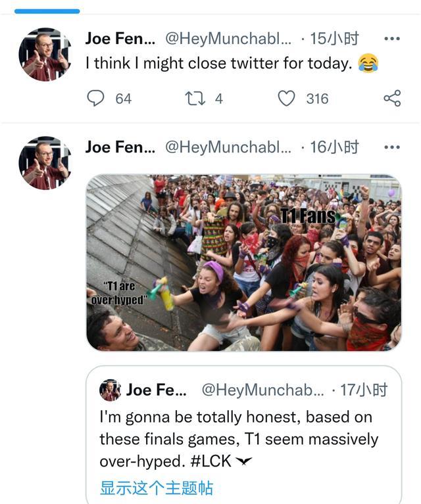The image size is (421, 504).
Task: Open Joe's avatar on the meme tweet
Action: point(45,163)
